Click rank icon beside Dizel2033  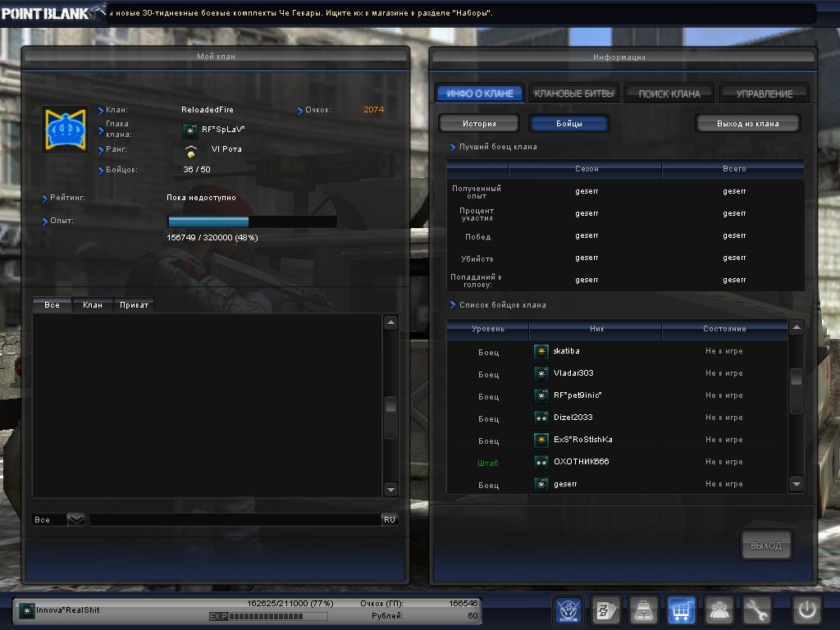click(541, 418)
